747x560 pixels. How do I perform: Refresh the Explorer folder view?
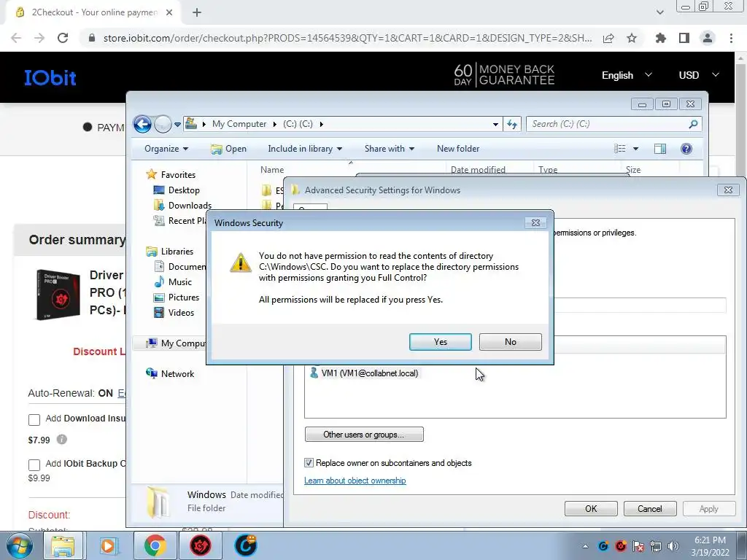tap(512, 124)
